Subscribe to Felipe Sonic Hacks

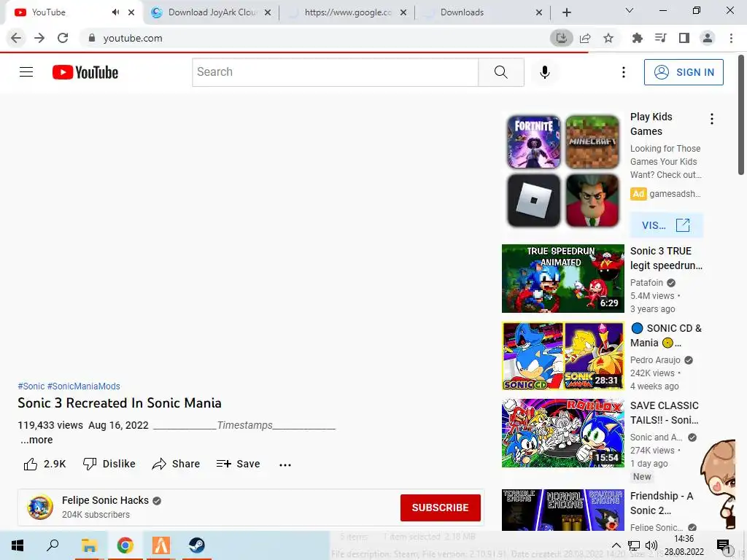click(440, 507)
